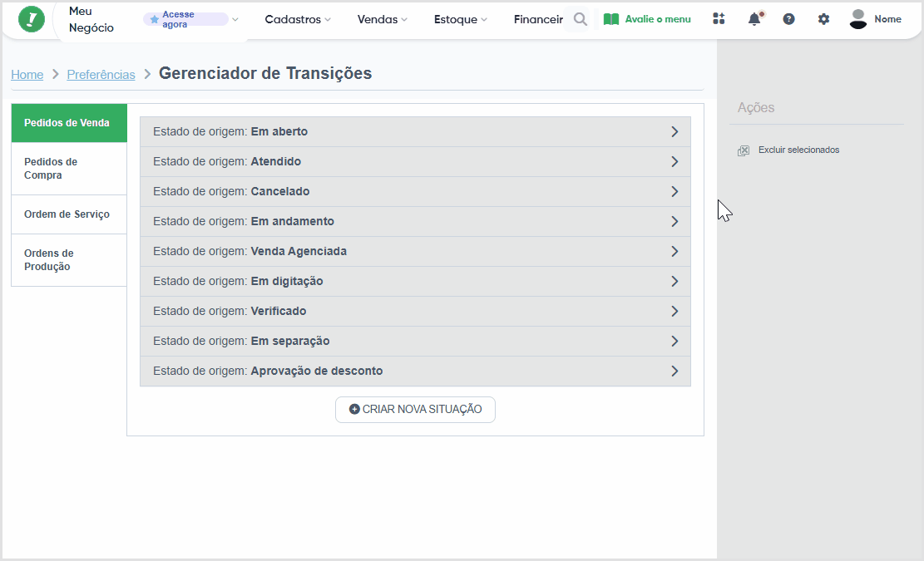Open the Estoque menu
The width and height of the screenshot is (924, 561).
[460, 19]
